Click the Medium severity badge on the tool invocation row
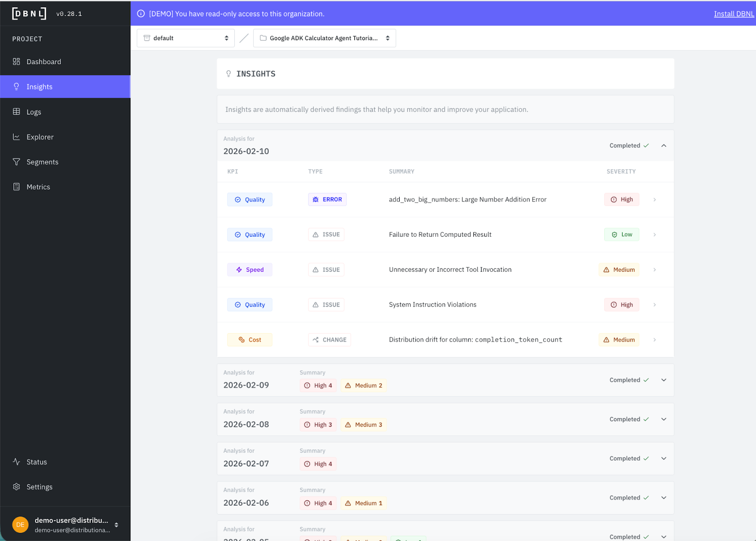Screen dimensions: 756x541 pos(619,269)
